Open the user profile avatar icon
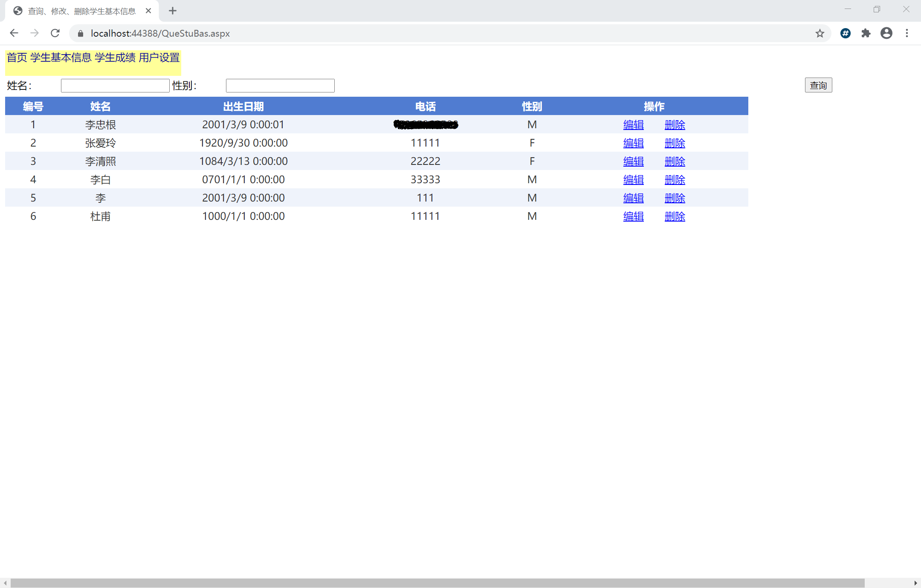The width and height of the screenshot is (921, 588). [x=886, y=33]
